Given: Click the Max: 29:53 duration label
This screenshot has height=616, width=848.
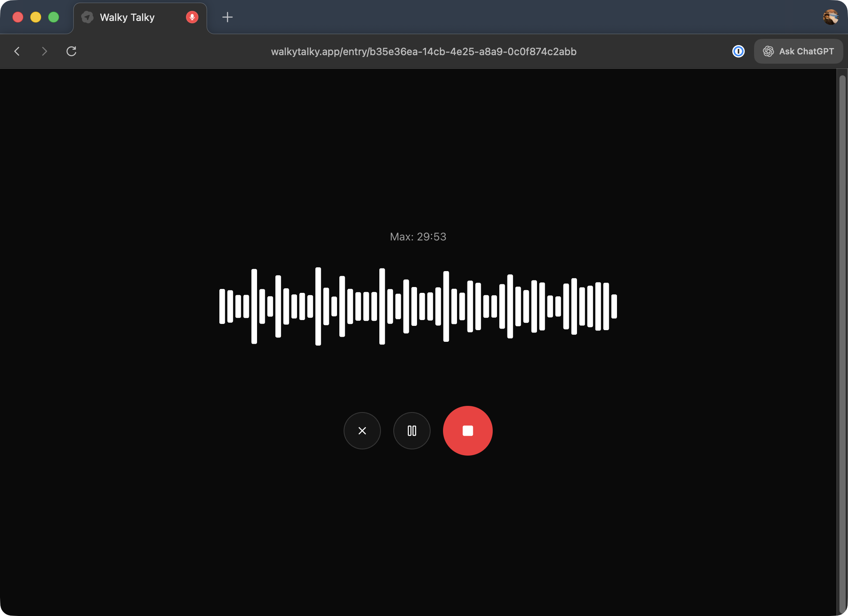Looking at the screenshot, I should tap(418, 237).
